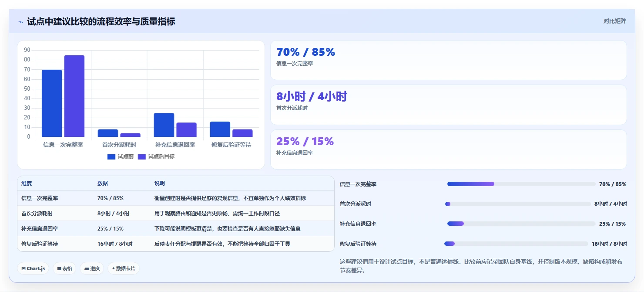Click the 首次分派耗时 progress bar
Screen dimensions: 644x292
tap(518, 204)
